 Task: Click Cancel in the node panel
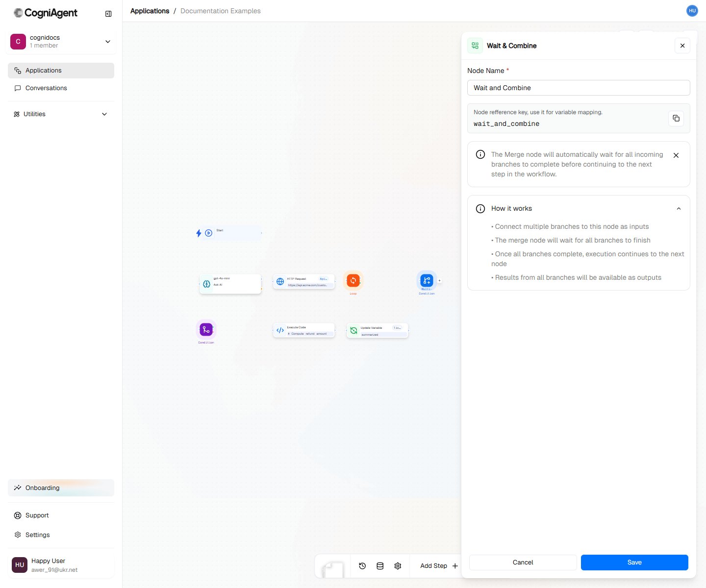[523, 563]
